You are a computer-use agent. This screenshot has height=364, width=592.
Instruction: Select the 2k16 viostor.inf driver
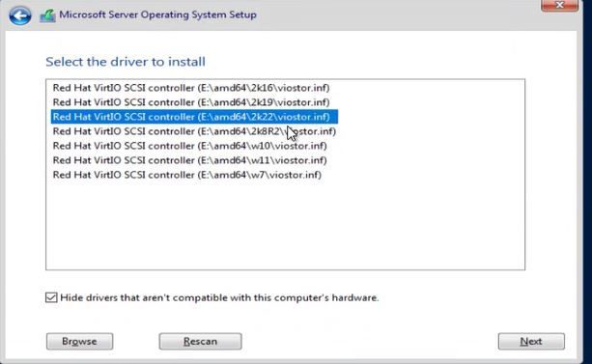pyautogui.click(x=191, y=88)
